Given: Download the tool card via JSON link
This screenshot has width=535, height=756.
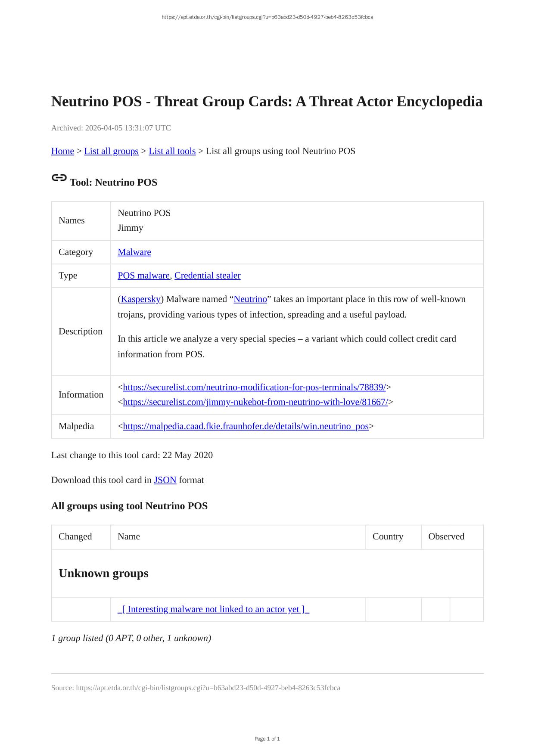Looking at the screenshot, I should point(165,480).
